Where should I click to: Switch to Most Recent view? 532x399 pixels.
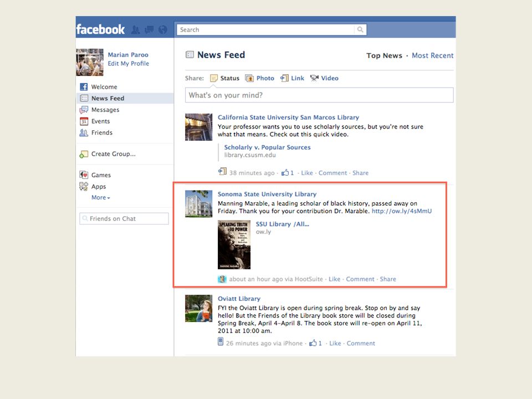(433, 55)
